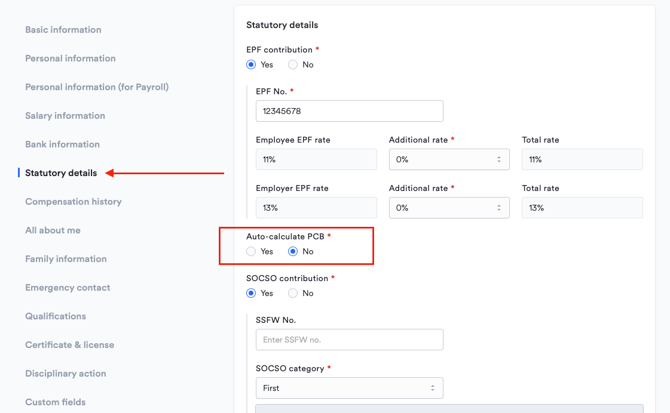Click the SSFW No. input field

(349, 340)
